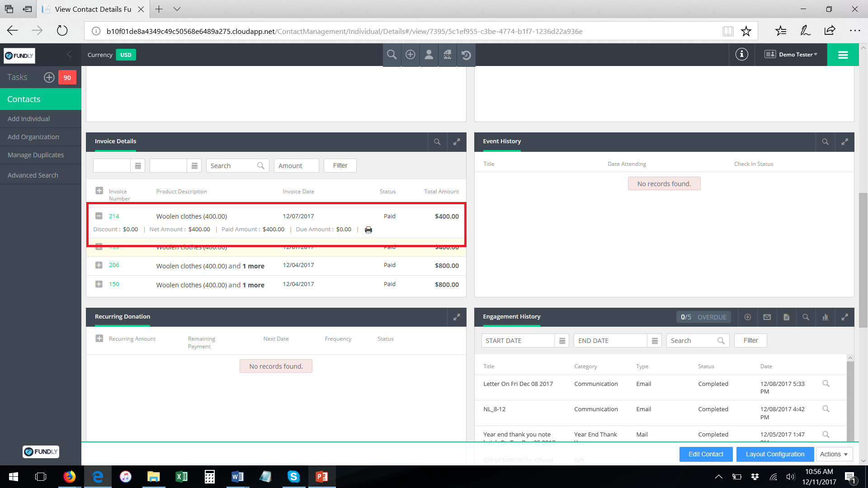Open bar chart icon in Engagement History

coord(825,317)
